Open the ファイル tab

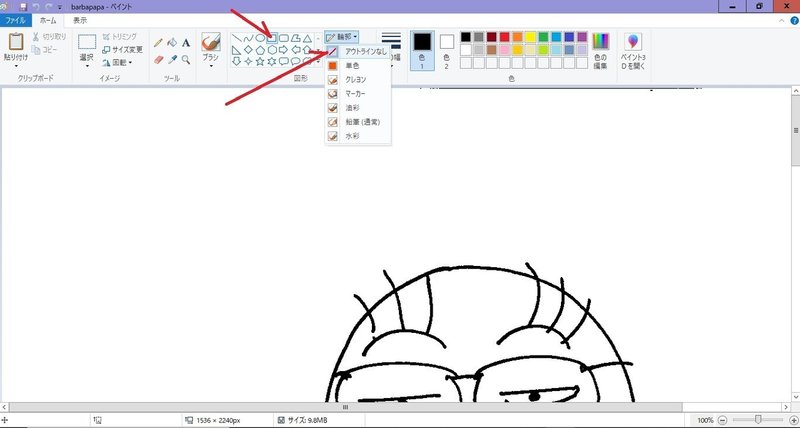coord(16,20)
